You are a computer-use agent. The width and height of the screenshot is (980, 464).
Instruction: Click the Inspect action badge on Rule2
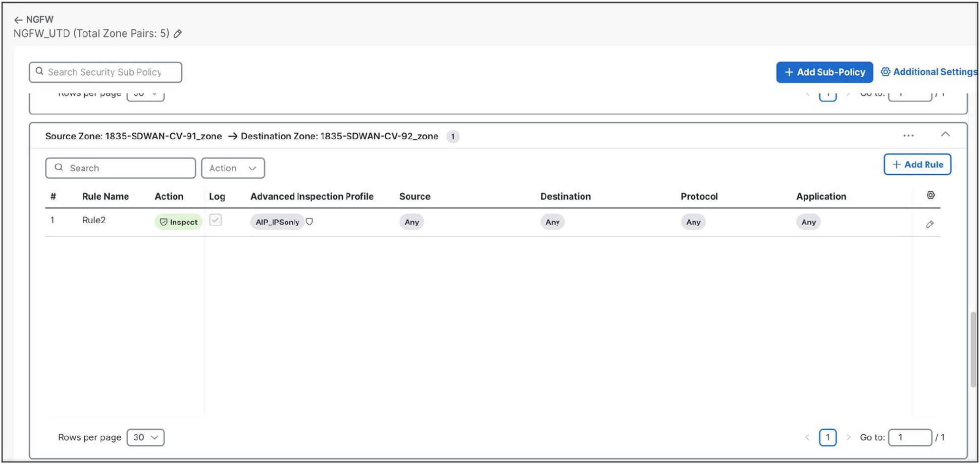tap(178, 222)
